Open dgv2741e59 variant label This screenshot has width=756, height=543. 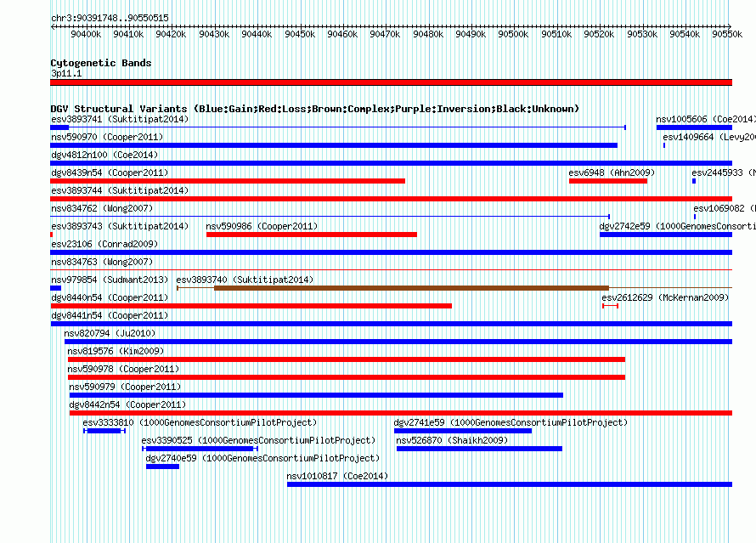[511, 422]
